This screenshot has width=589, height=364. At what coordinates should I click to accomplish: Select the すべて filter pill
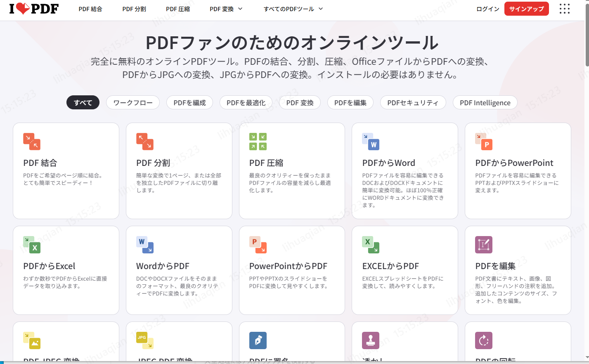tap(83, 103)
